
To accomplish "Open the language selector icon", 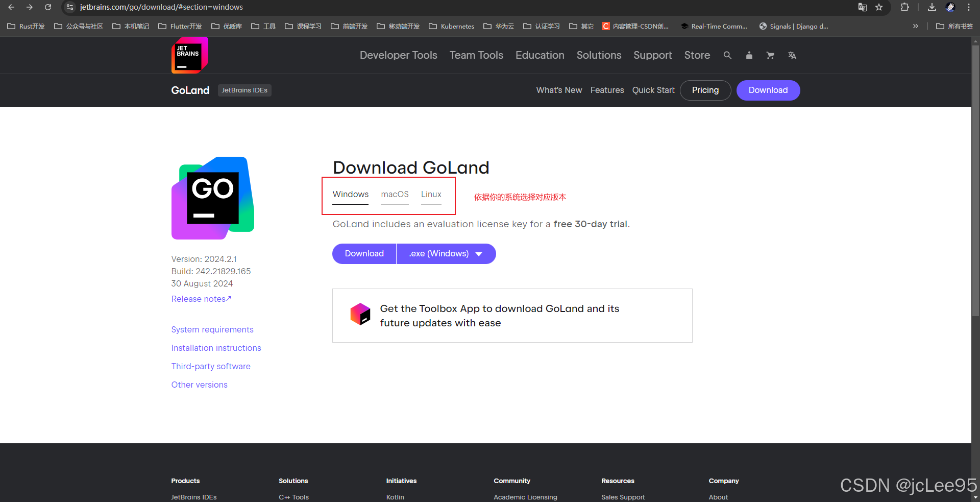I will coord(792,55).
